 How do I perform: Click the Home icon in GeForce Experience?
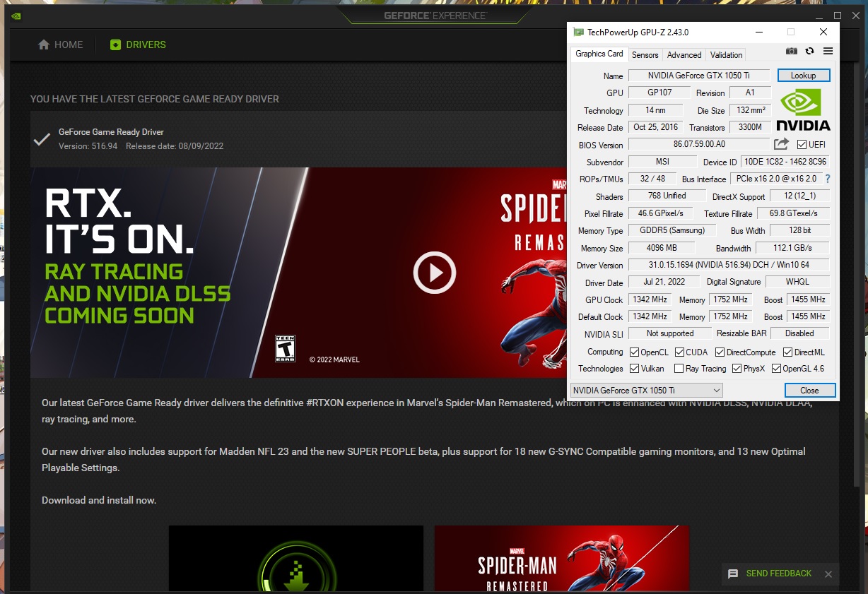click(44, 44)
